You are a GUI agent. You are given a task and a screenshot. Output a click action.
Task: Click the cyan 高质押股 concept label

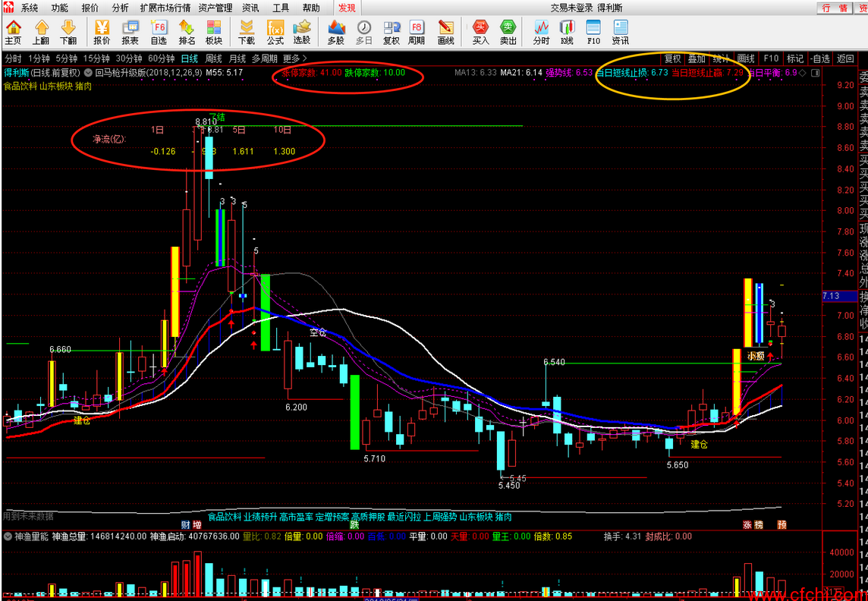coord(368,517)
